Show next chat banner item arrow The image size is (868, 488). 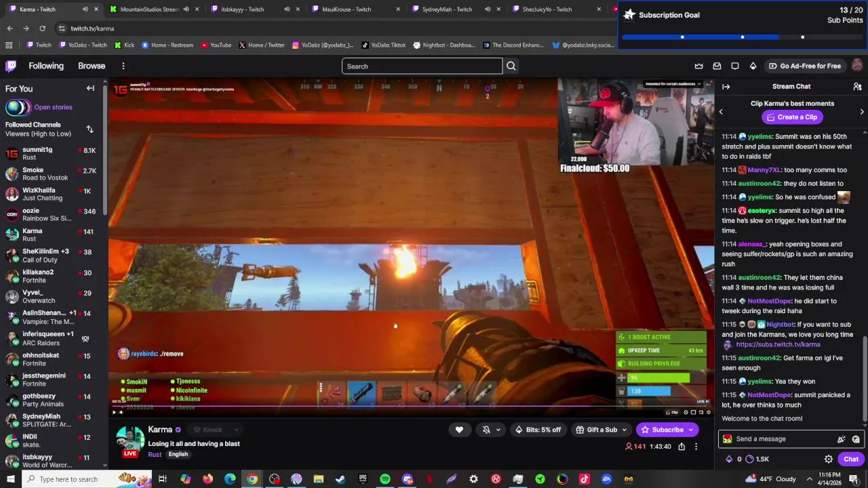[862, 112]
